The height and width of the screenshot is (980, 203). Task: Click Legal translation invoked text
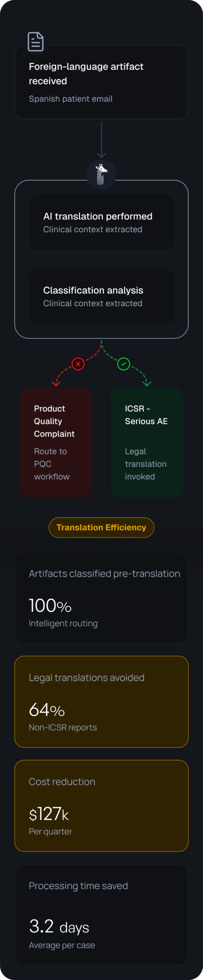[x=146, y=464]
